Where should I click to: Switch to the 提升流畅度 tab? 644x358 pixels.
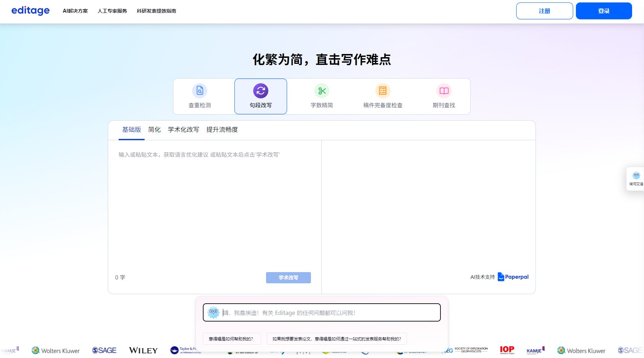[222, 129]
